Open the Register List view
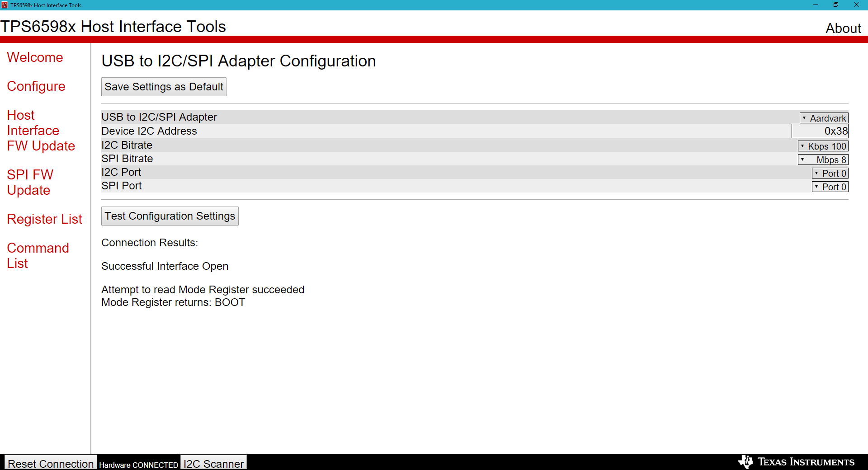Screen dimensions: 868x470 coord(44,219)
